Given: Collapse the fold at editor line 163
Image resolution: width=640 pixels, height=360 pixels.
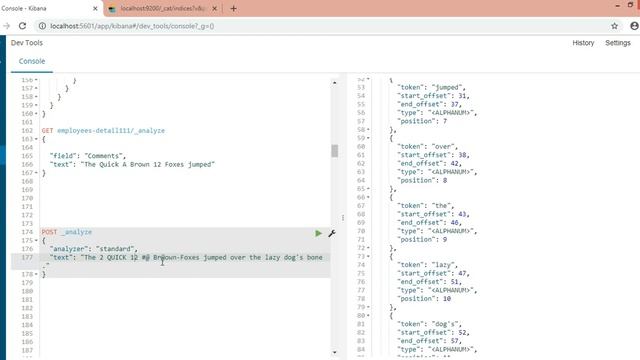Looking at the screenshot, I should coord(36,139).
